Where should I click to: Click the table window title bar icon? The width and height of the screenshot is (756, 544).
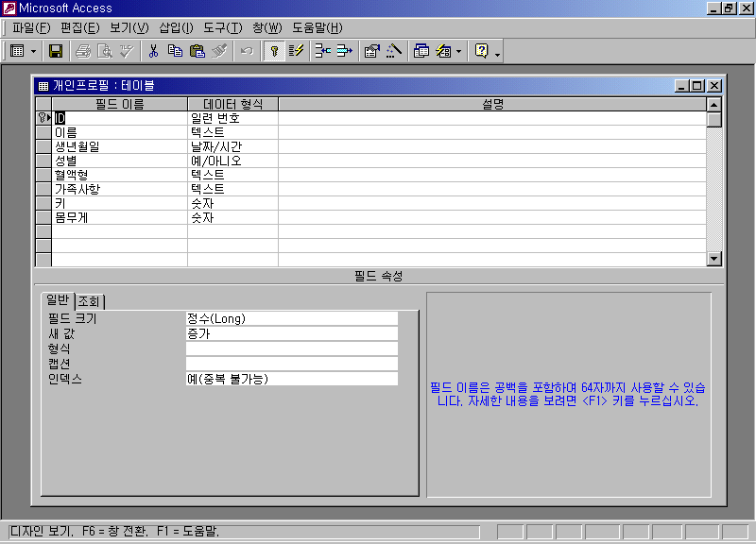pos(43,86)
